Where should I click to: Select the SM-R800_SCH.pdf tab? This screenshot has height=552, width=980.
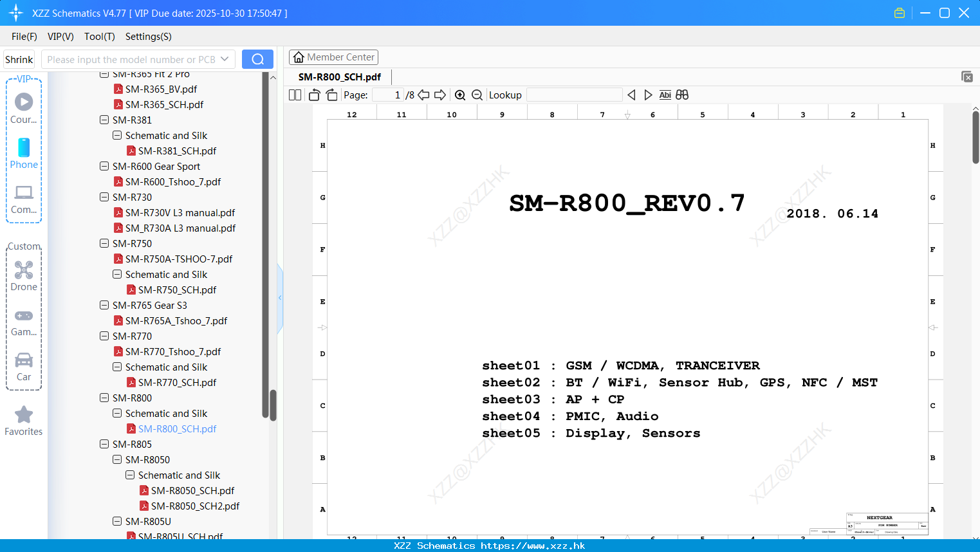[340, 77]
